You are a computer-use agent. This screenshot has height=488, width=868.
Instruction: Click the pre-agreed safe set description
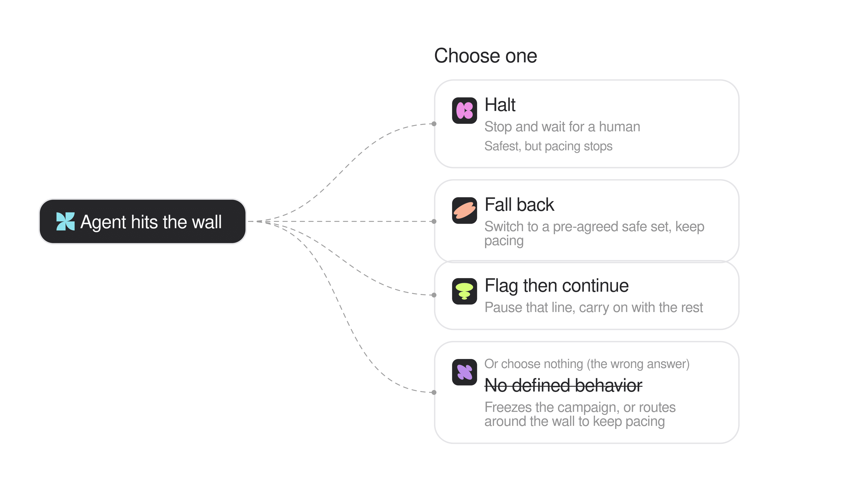(594, 233)
